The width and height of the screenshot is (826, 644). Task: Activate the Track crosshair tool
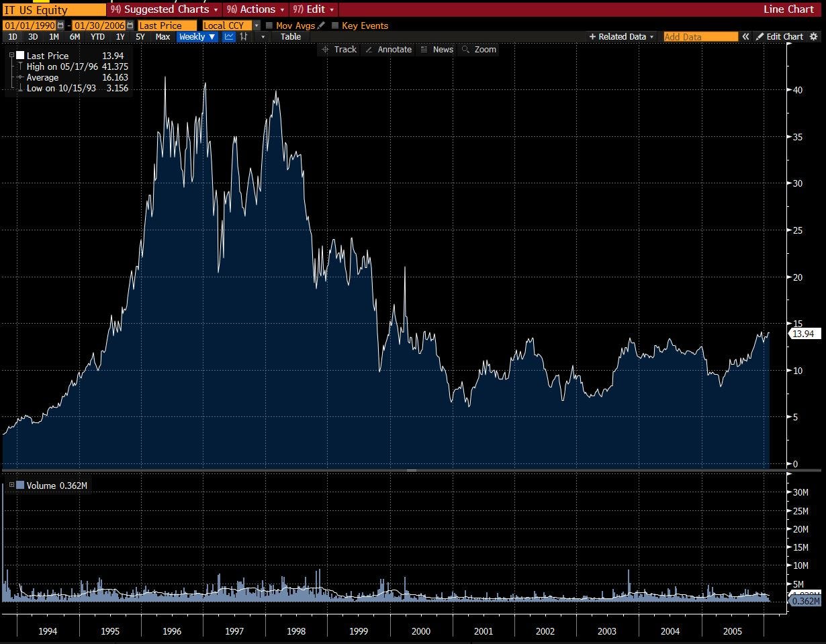coord(339,50)
